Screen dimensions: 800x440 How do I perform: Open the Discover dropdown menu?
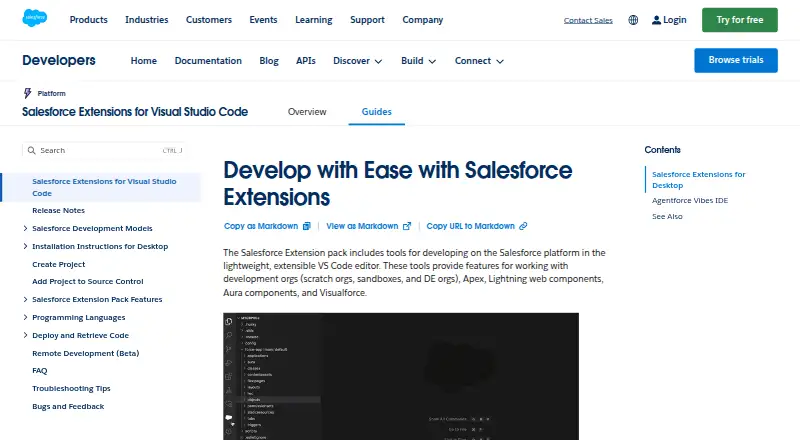pos(358,61)
